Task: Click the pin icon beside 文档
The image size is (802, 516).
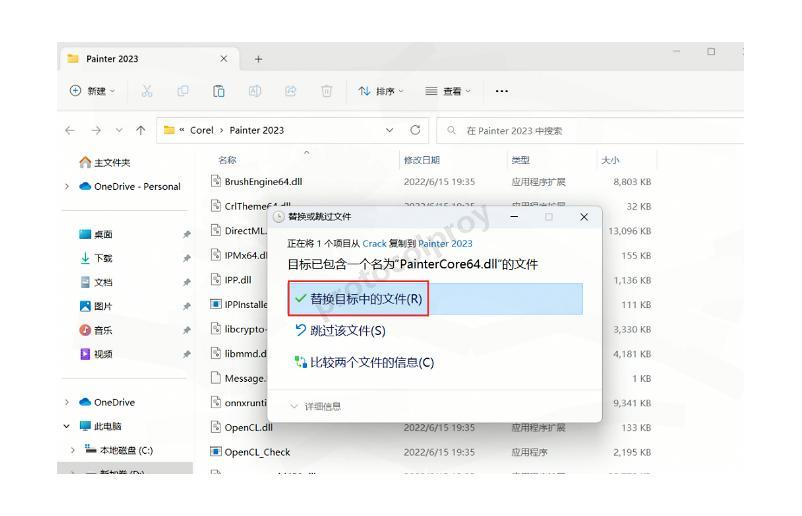Action: pos(187,282)
